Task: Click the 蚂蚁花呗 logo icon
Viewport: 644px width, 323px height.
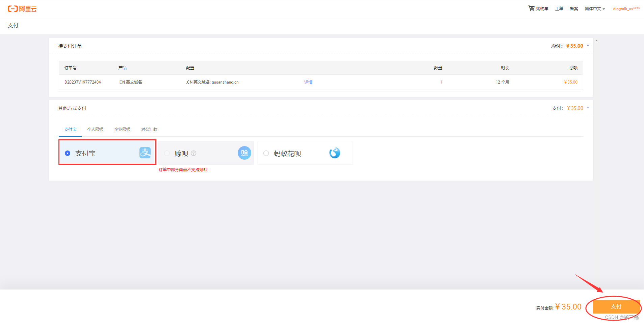Action: point(335,153)
